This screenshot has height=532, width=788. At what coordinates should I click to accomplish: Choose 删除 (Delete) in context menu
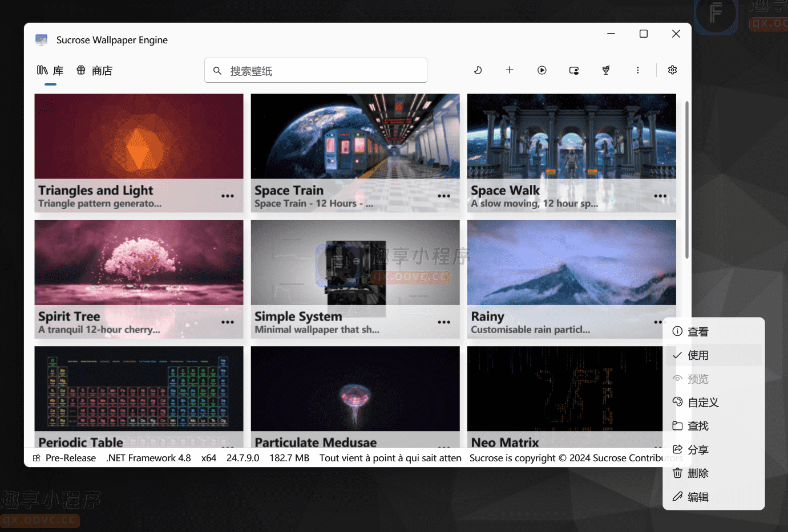(x=714, y=473)
